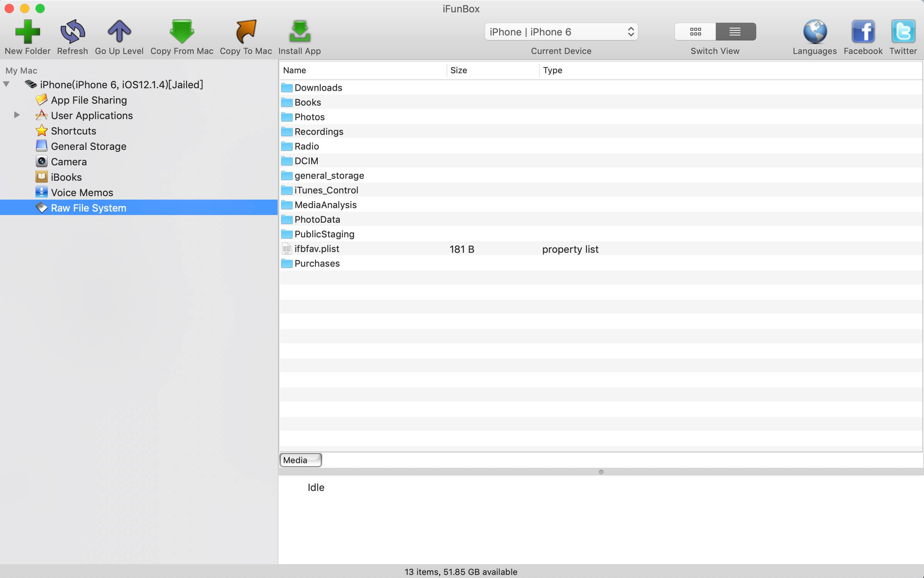This screenshot has height=578, width=924.
Task: Expand the User Applications node
Action: pos(17,115)
